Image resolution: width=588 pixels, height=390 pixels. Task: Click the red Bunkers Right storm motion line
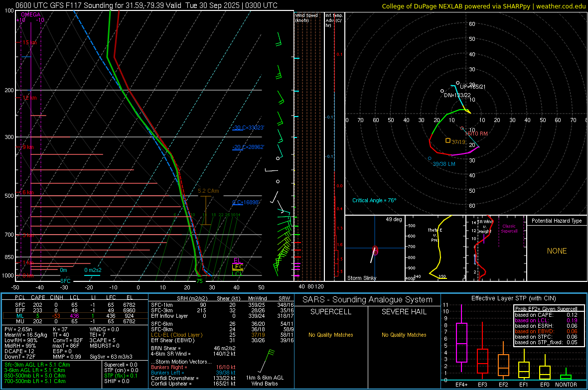tap(193, 367)
